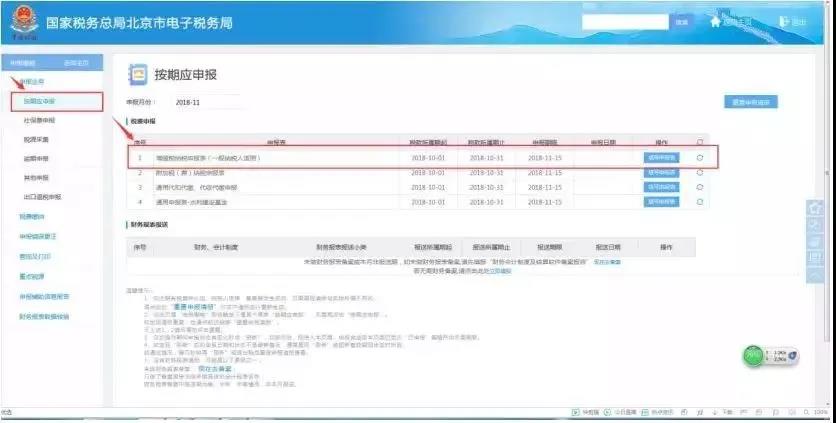Screen dimensions: 836x423
Task: Click refresh icon in the table header
Action: click(x=700, y=141)
